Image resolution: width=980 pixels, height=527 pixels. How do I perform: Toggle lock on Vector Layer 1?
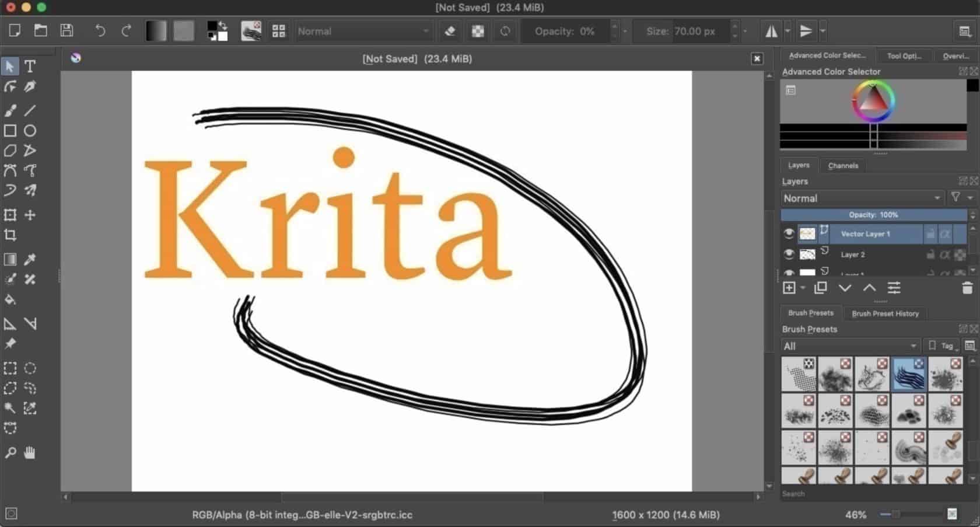tap(930, 234)
